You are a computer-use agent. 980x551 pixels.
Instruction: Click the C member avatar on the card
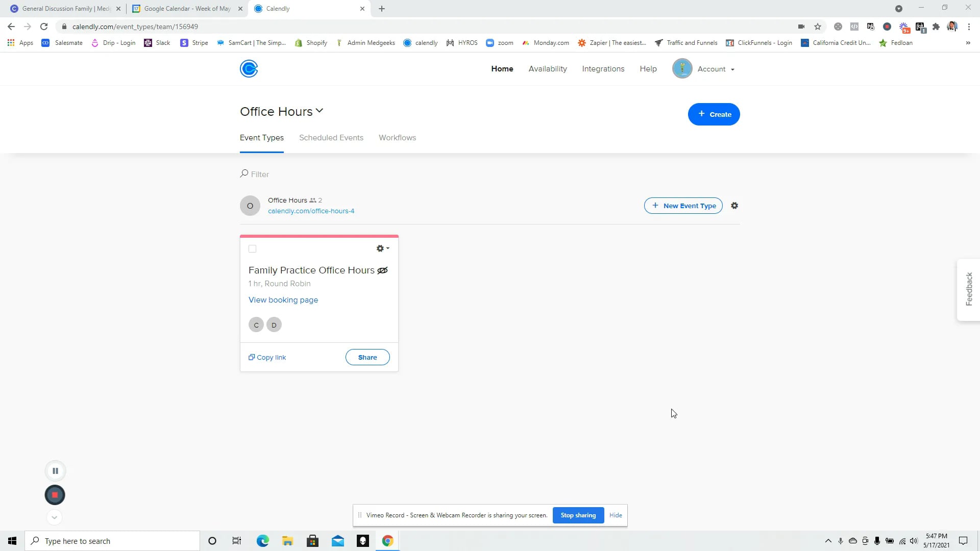pyautogui.click(x=256, y=325)
